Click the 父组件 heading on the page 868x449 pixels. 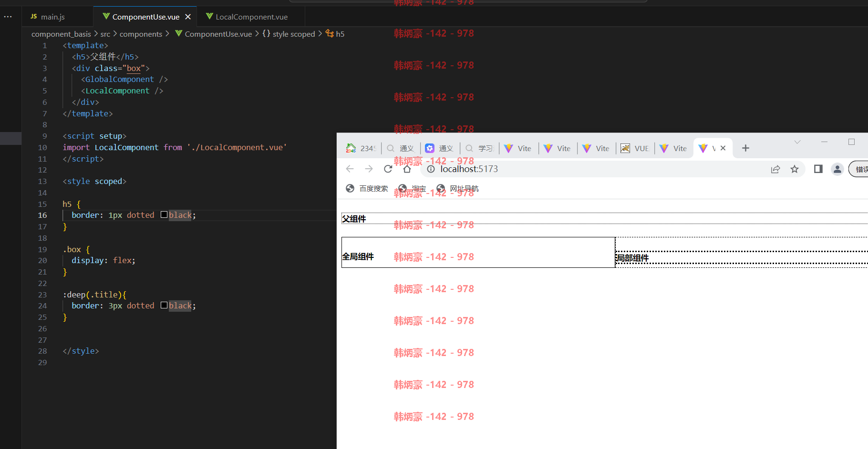(354, 219)
